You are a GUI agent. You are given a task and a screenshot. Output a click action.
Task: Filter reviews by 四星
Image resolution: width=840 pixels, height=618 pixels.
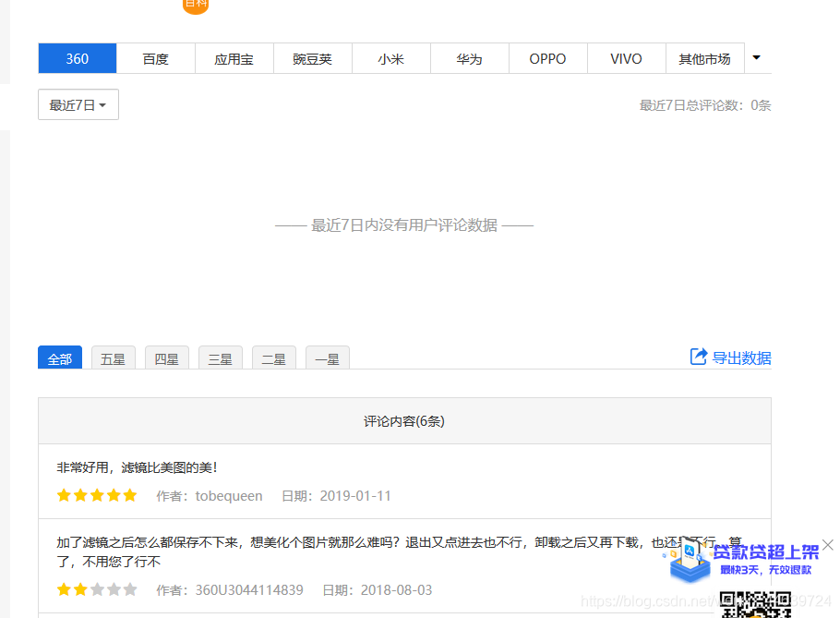(x=166, y=358)
